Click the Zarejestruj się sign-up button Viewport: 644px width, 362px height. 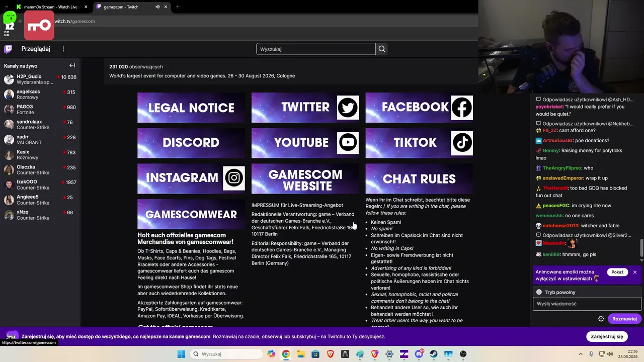607,336
